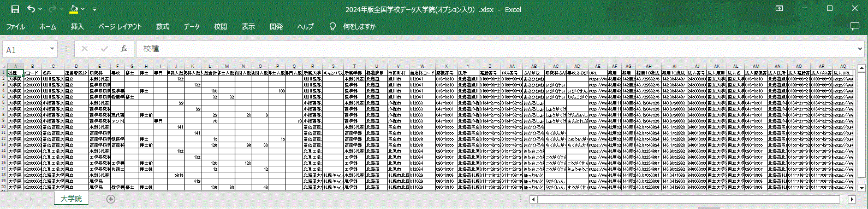Open the データ ribbon tab
The width and height of the screenshot is (868, 209).
pyautogui.click(x=192, y=26)
